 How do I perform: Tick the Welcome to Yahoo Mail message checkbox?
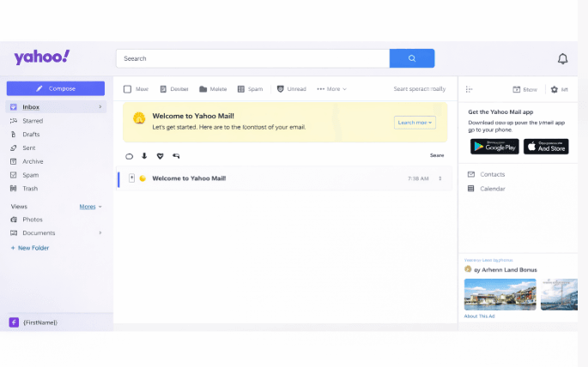[x=131, y=178]
